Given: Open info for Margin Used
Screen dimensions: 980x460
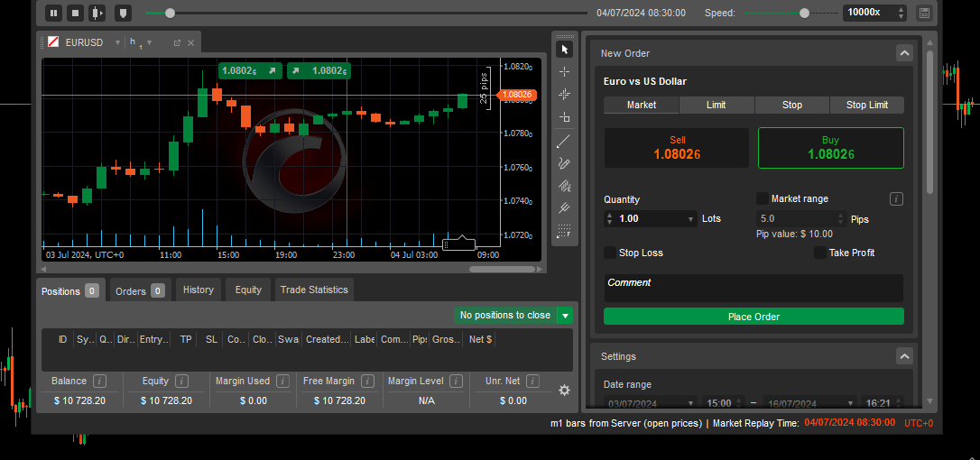Looking at the screenshot, I should click(x=282, y=381).
